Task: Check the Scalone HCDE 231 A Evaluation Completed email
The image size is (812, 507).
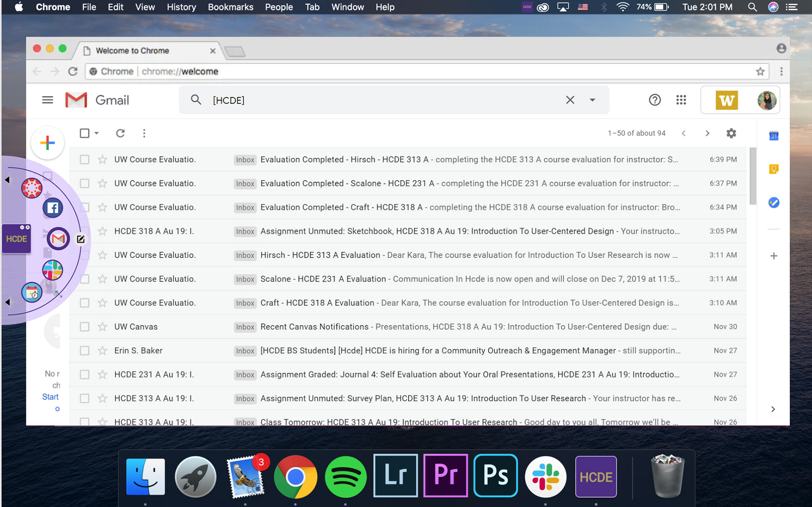Action: 85,183
